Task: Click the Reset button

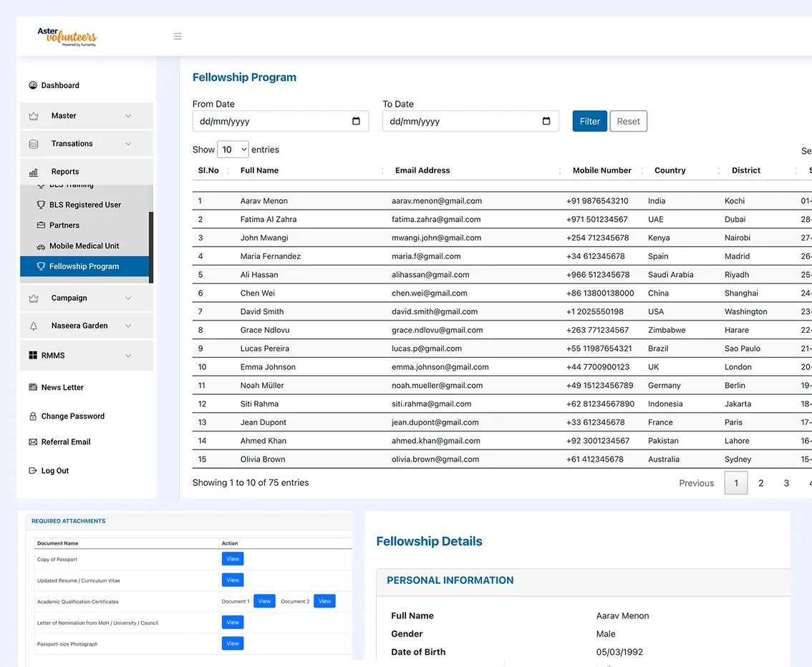Action: pyautogui.click(x=628, y=121)
